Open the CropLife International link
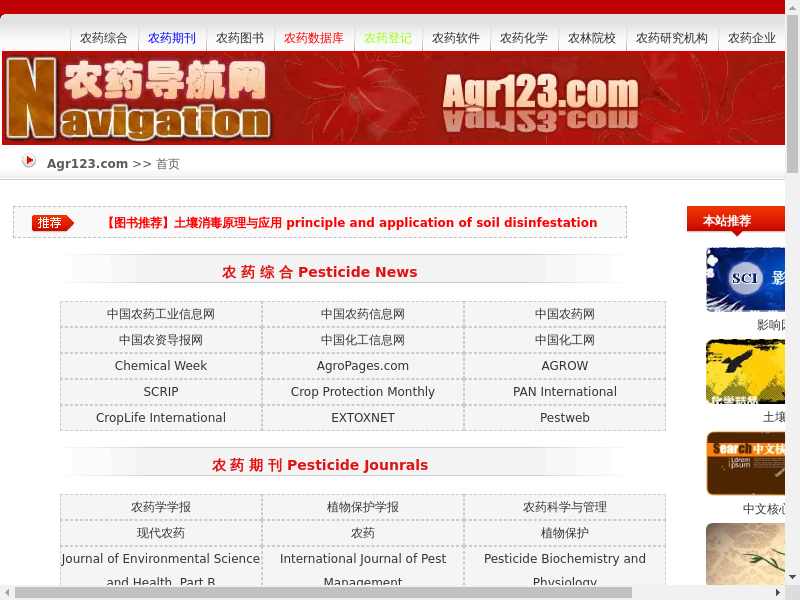Viewport: 800px width, 600px height. 161,418
